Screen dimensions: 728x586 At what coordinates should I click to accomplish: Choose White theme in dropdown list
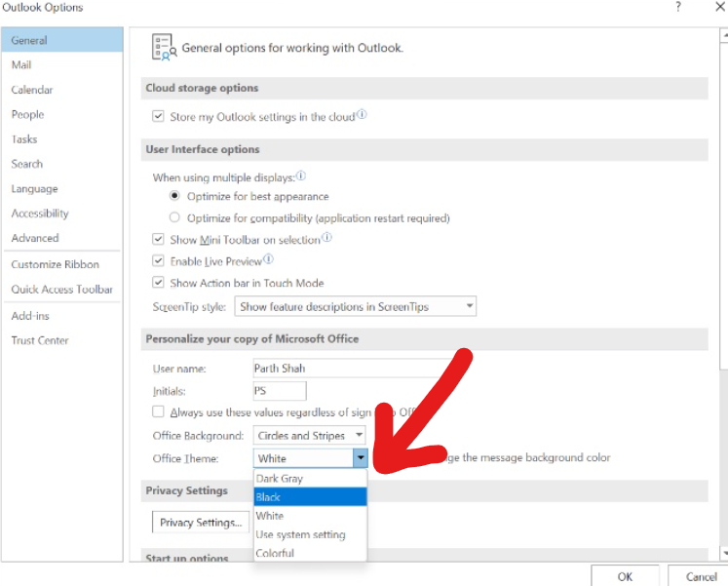(x=310, y=516)
